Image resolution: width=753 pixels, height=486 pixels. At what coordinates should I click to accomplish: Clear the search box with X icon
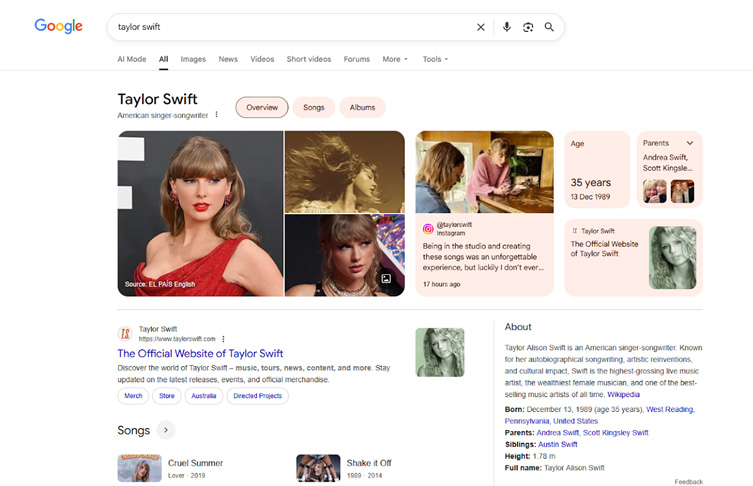click(480, 27)
